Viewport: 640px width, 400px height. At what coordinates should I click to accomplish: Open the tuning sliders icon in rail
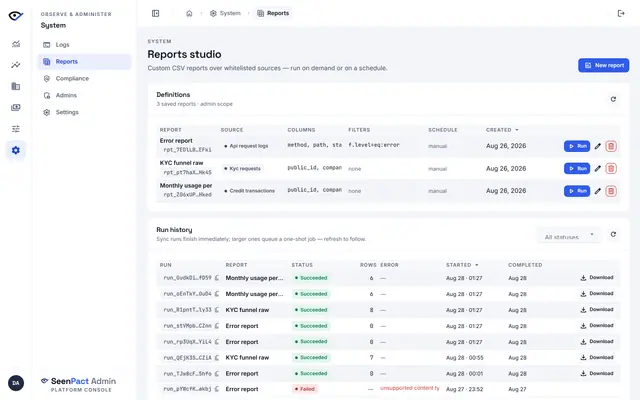[x=16, y=129]
